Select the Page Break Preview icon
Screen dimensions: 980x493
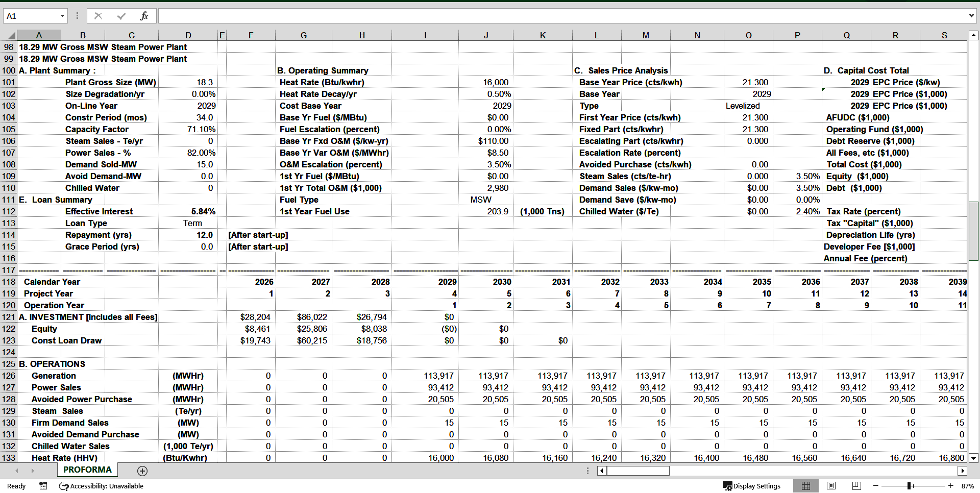(856, 485)
